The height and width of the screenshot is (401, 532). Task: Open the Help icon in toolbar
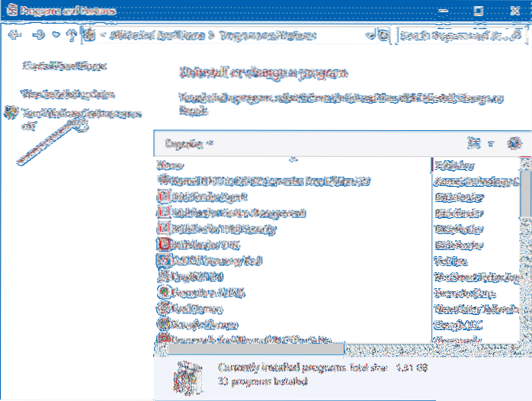point(514,143)
